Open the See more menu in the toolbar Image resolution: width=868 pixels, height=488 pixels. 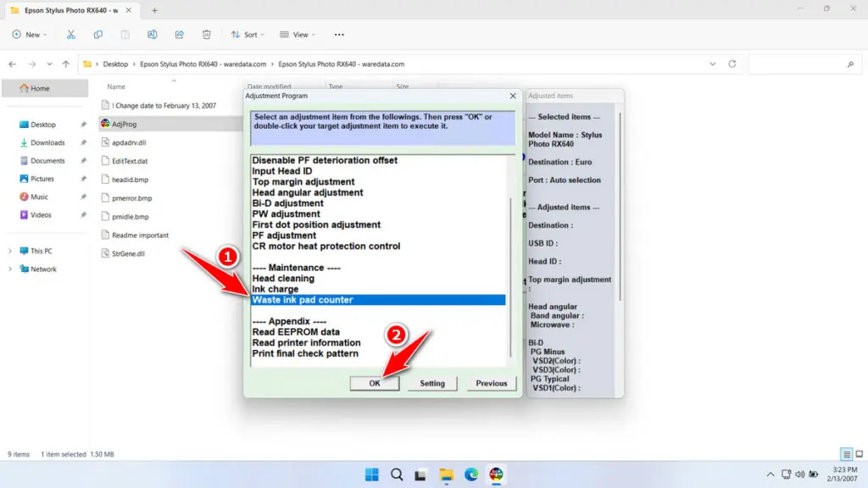339,34
